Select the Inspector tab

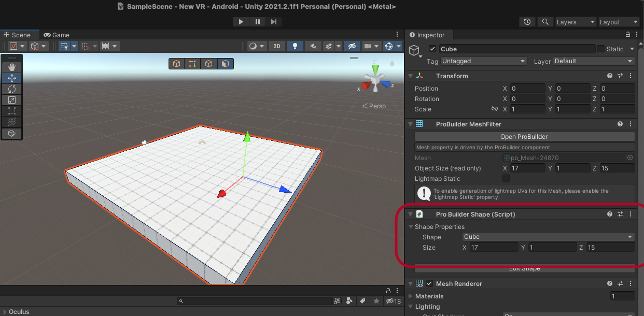pyautogui.click(x=427, y=35)
